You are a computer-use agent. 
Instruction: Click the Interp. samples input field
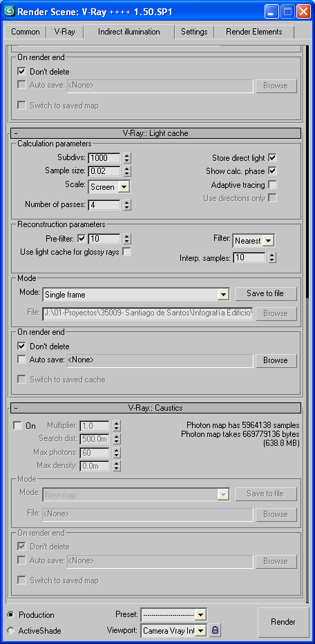[x=249, y=258]
